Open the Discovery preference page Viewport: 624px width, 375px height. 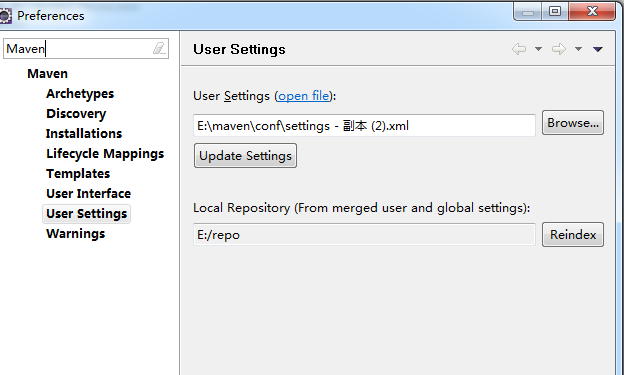pyautogui.click(x=76, y=113)
